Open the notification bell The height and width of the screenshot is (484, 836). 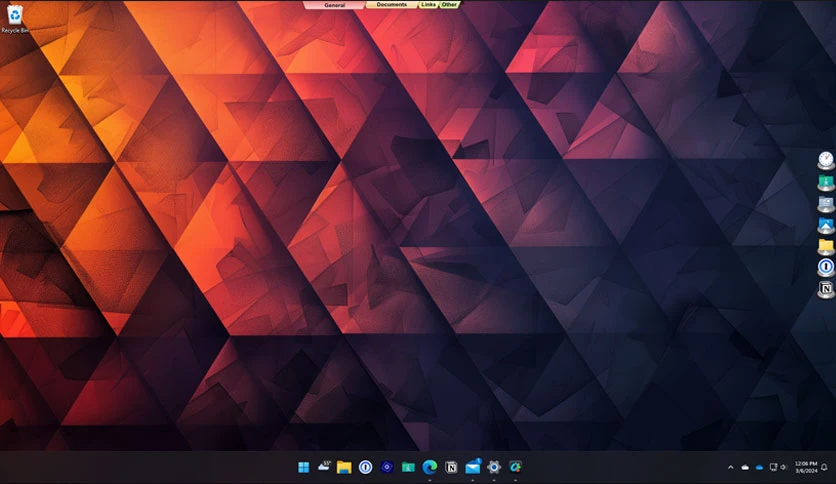(x=824, y=467)
